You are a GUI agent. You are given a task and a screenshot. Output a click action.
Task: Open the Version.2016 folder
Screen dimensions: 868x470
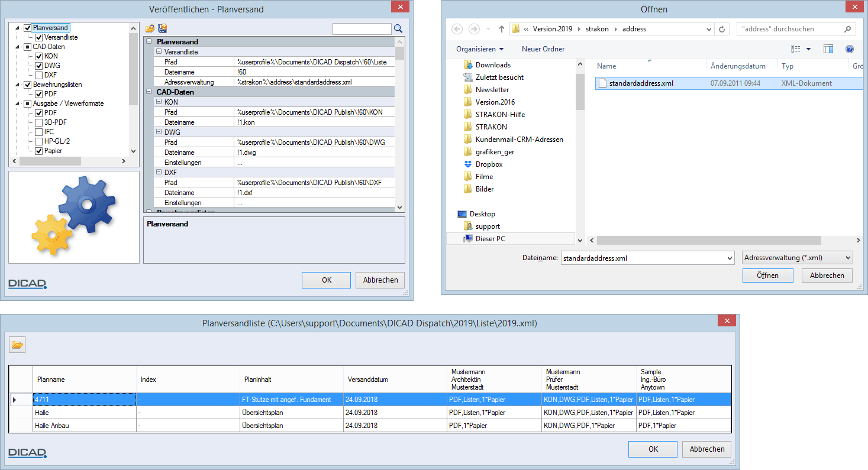(489, 102)
